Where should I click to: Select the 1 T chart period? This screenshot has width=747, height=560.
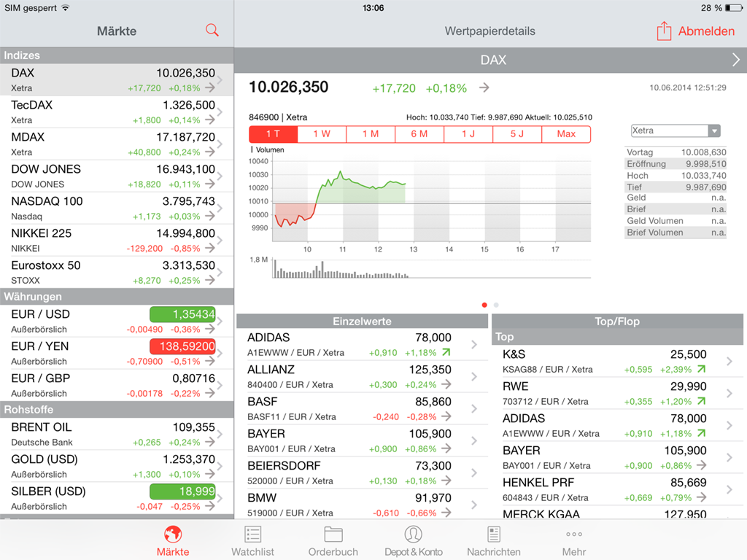click(x=273, y=134)
